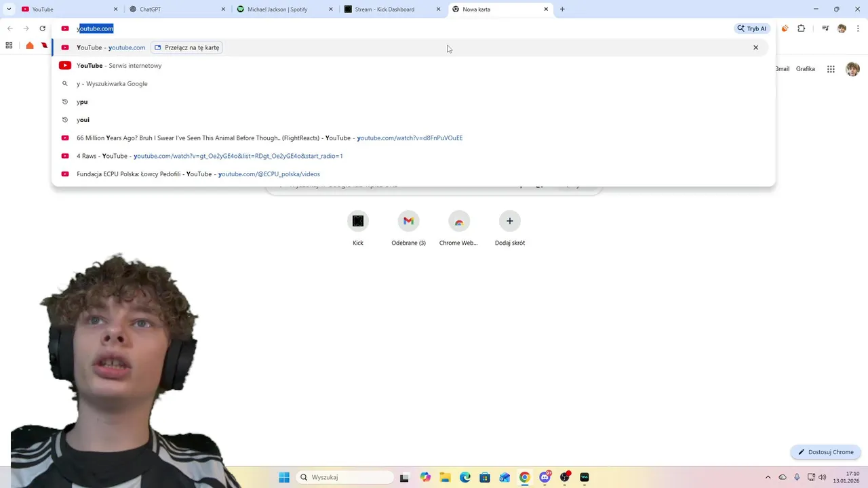This screenshot has width=868, height=488.
Task: Open Task View on the taskbar
Action: [405, 477]
